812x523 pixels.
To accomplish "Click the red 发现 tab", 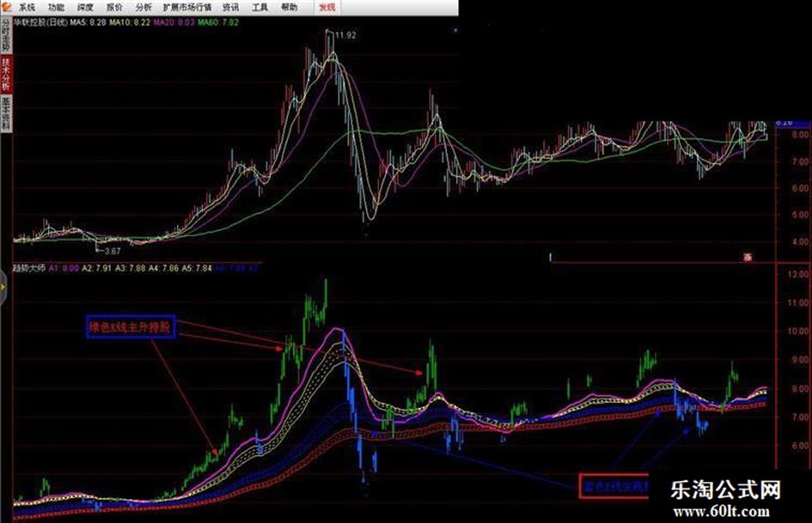I will click(327, 7).
